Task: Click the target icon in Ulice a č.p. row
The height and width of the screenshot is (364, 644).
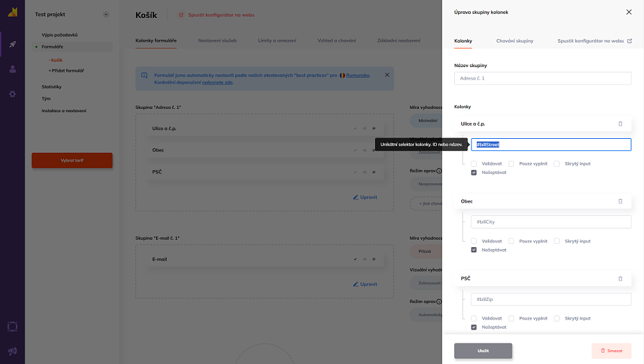Action: pos(364,128)
